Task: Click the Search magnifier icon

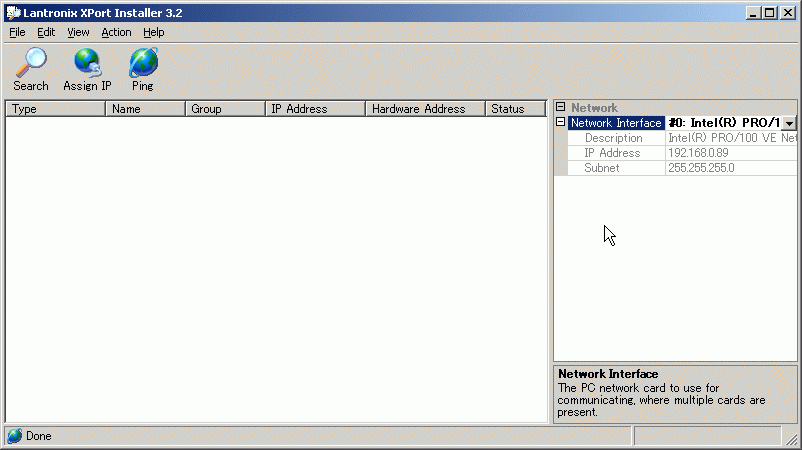Action: tap(31, 62)
